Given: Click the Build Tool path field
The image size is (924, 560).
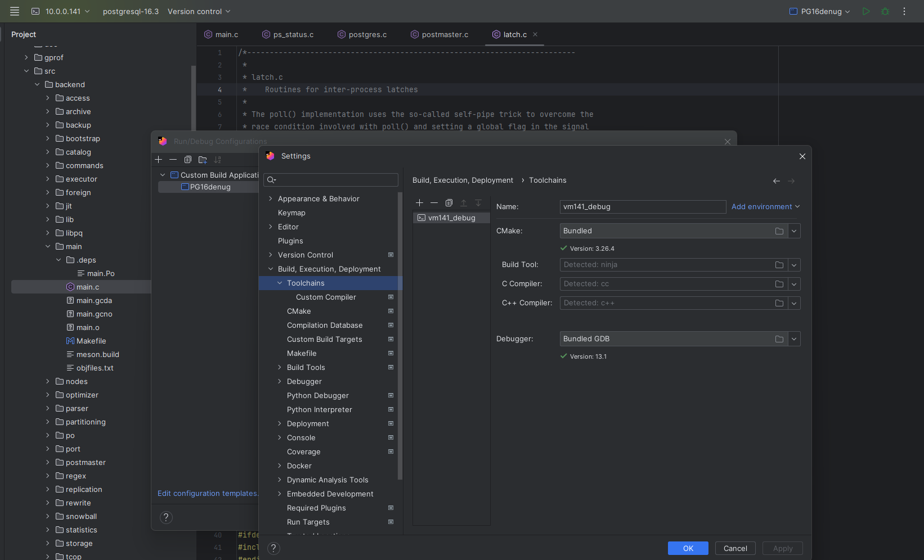Looking at the screenshot, I should pos(667,265).
